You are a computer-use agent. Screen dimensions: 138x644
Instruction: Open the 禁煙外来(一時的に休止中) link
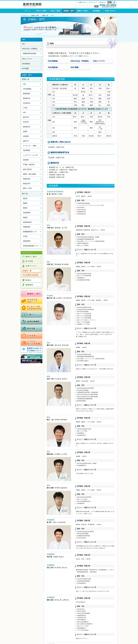pyautogui.click(x=60, y=142)
